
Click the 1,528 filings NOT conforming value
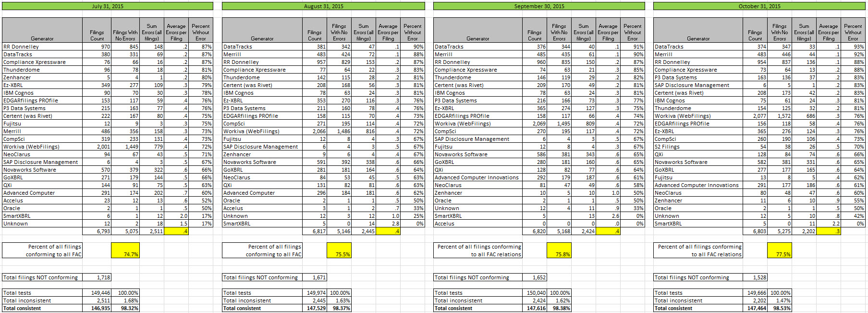[x=755, y=277]
